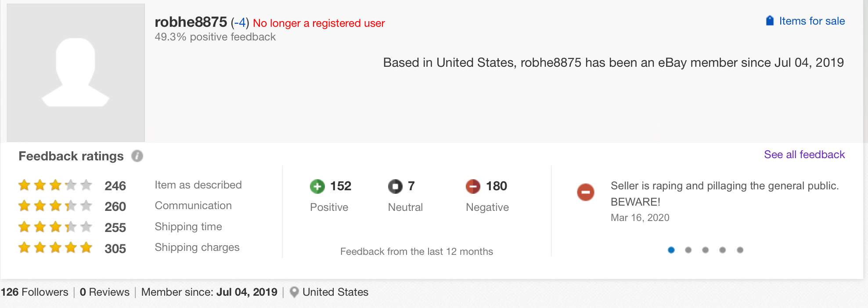Viewport: 868px width, 308px height.
Task: Open the See all feedback link
Action: pyautogui.click(x=804, y=155)
